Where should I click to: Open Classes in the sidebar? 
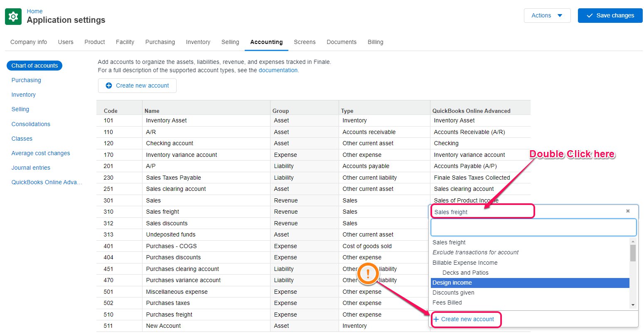coord(22,139)
